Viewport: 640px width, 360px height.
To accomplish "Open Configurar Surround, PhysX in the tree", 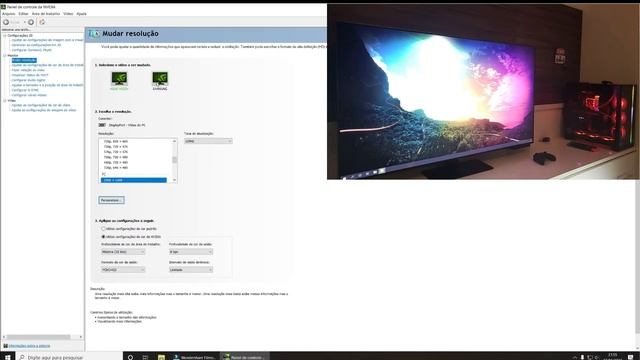I will tap(32, 50).
